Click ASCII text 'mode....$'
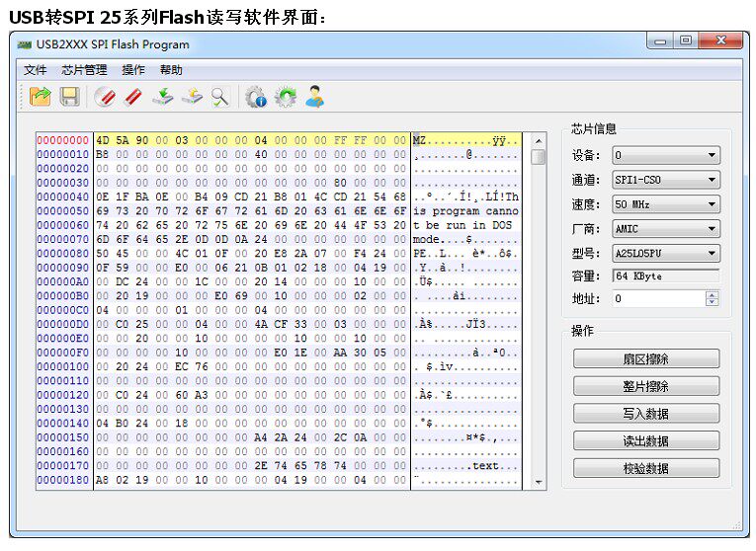Screen dimensions: 756x551 tap(443, 239)
